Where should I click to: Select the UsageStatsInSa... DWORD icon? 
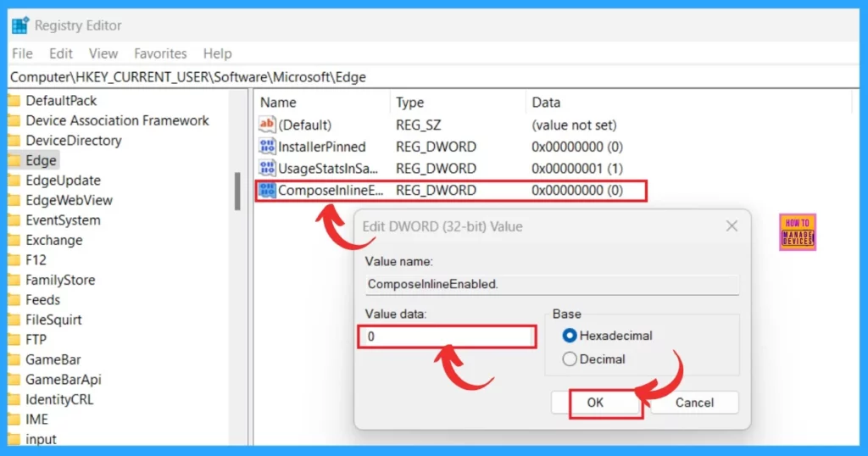pyautogui.click(x=267, y=168)
